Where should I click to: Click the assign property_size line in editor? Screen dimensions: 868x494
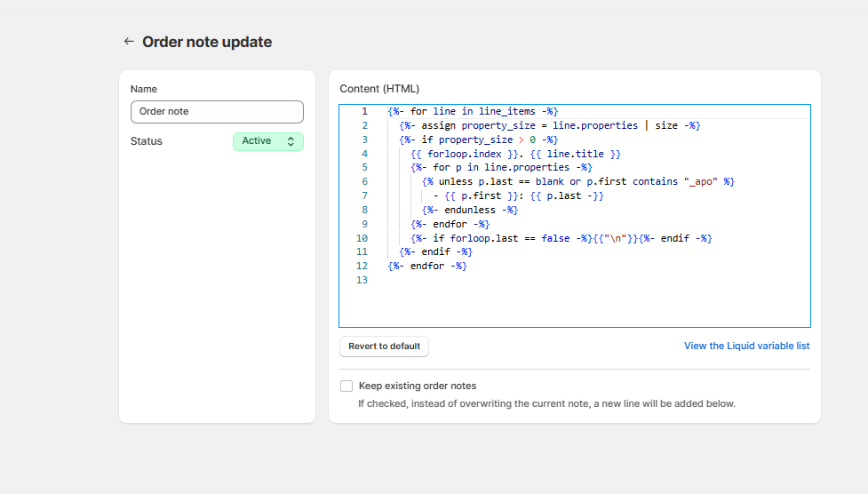coord(549,126)
